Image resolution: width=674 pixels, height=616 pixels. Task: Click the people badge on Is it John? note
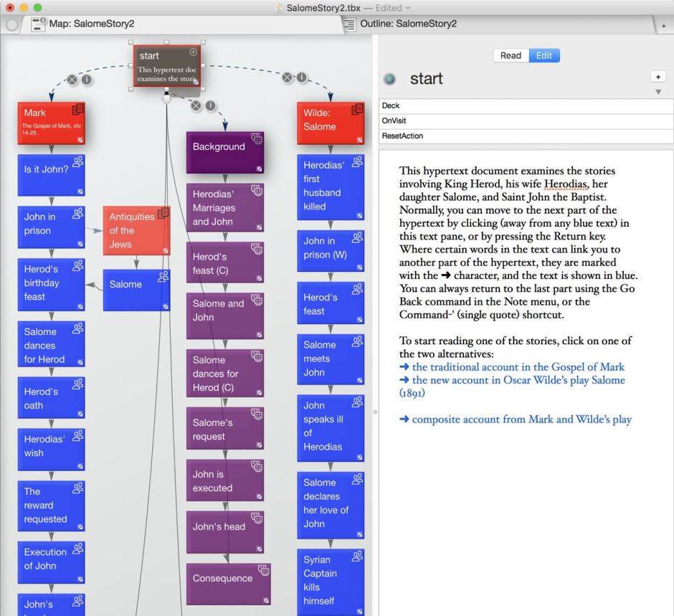coord(77,161)
